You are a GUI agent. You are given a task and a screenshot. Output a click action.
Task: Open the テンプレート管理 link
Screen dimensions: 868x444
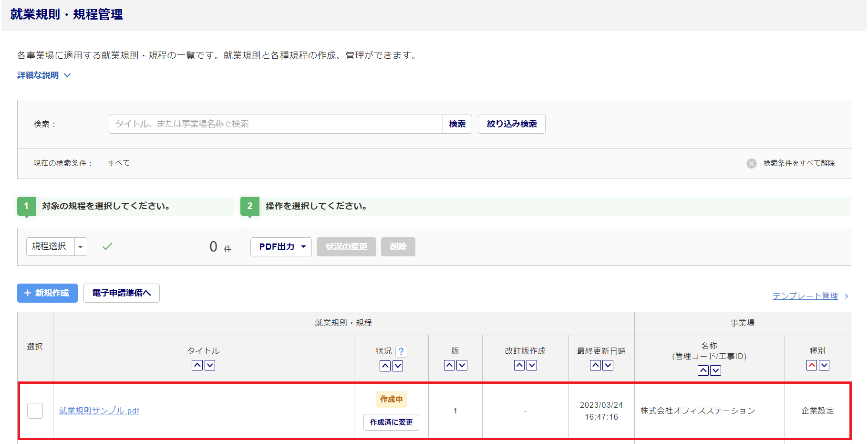805,296
